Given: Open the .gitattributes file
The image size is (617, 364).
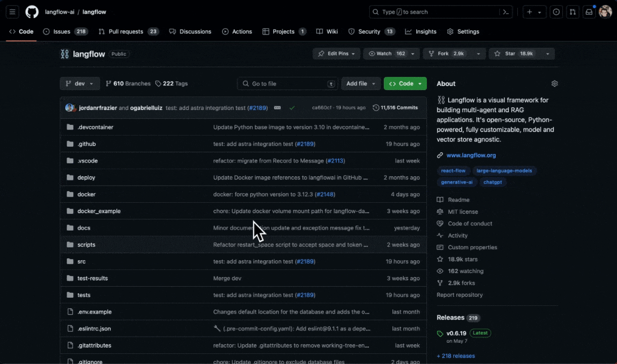Looking at the screenshot, I should (95, 346).
